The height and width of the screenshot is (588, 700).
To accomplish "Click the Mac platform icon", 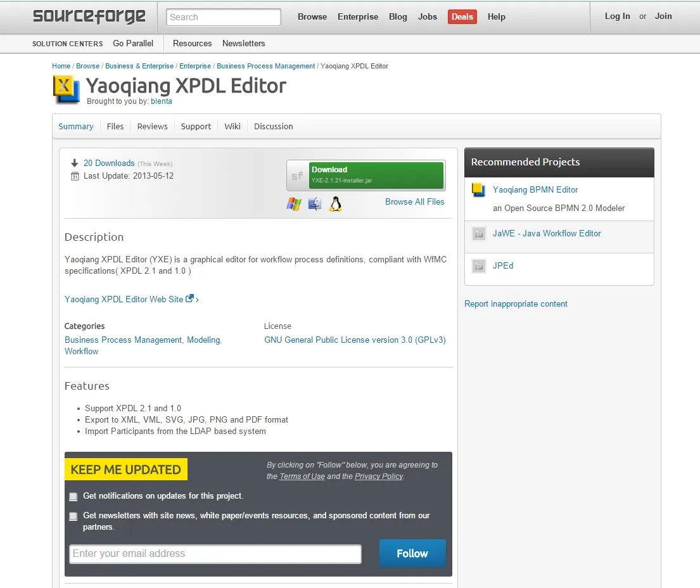I will pos(315,204).
